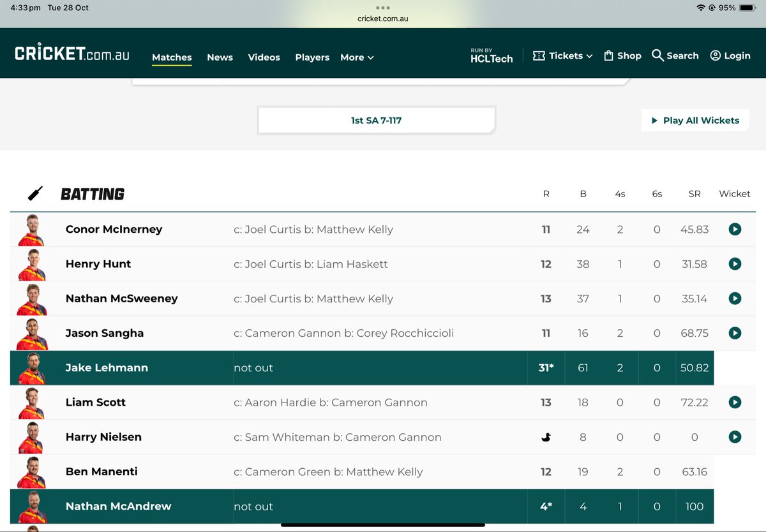Select the 1st SA 7-117 innings tab
This screenshot has width=766, height=532.
pyautogui.click(x=377, y=120)
